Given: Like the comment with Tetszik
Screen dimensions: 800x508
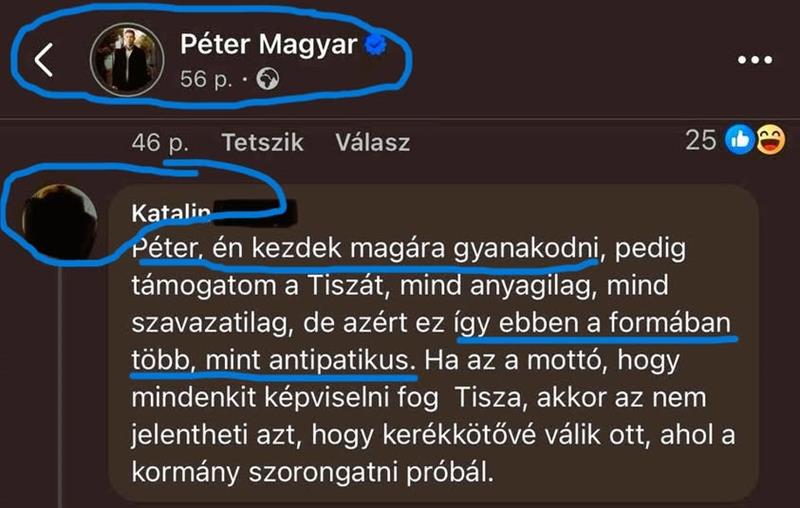Looking at the screenshot, I should (263, 142).
